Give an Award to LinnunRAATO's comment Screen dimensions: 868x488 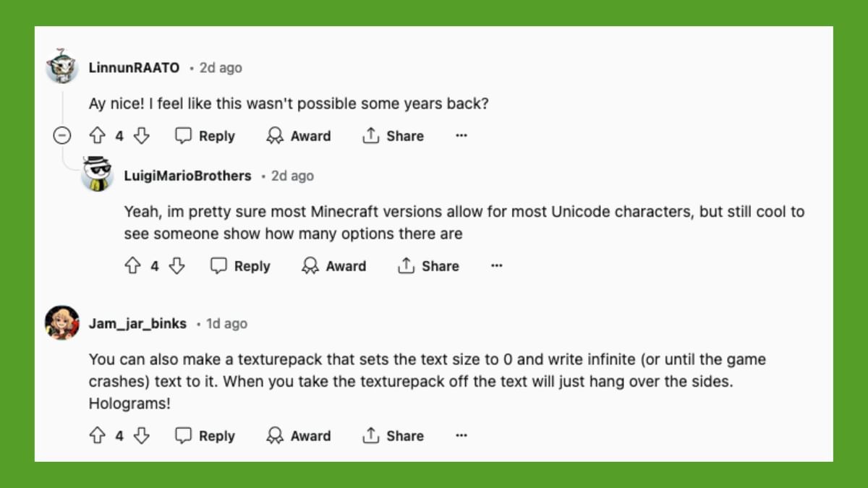click(299, 136)
